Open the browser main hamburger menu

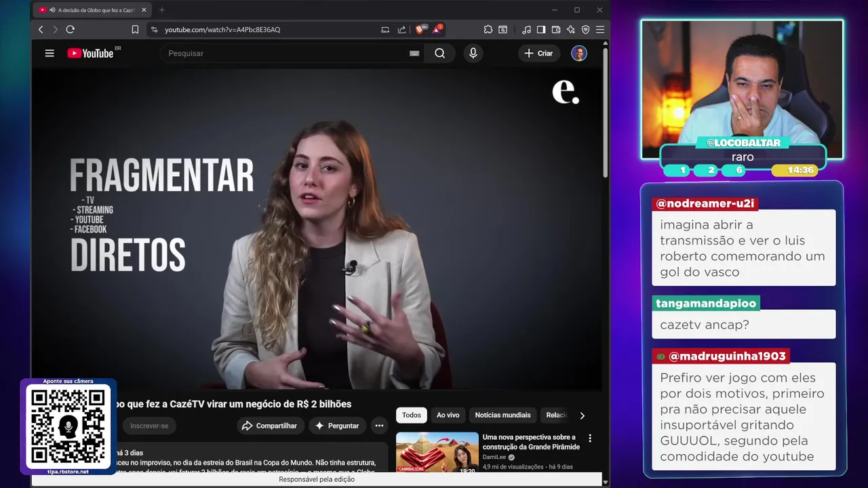coord(600,29)
